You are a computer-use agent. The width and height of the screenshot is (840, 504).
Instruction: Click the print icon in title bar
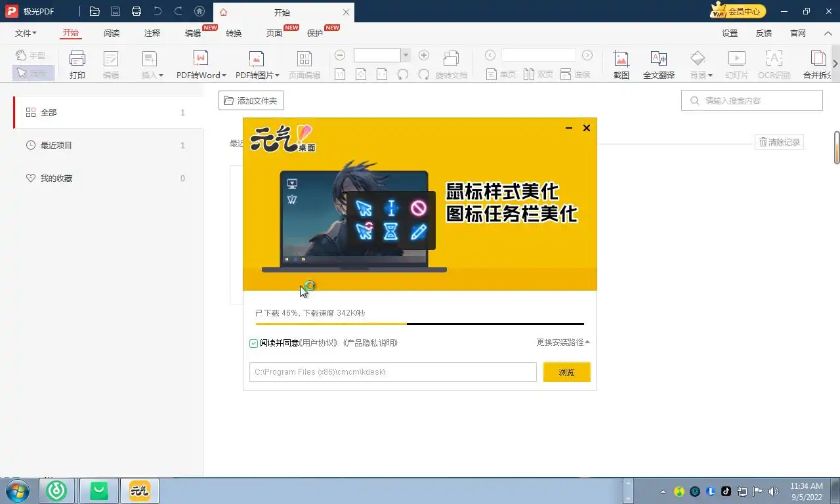(136, 11)
